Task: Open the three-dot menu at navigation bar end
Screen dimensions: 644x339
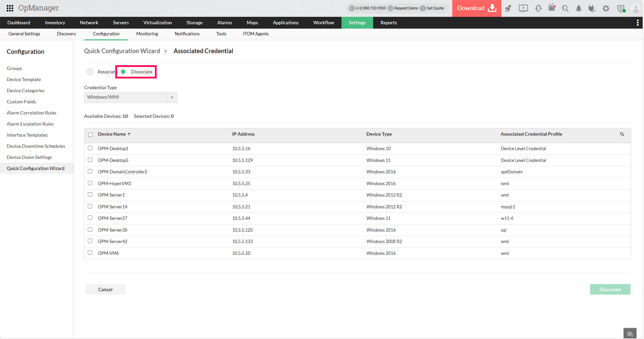Action: point(638,23)
